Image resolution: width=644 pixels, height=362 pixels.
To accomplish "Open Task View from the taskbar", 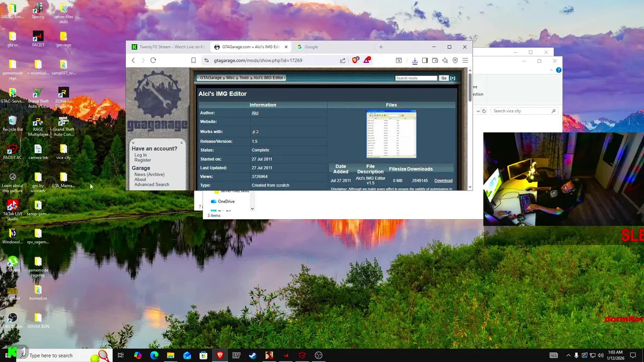I will [120, 355].
